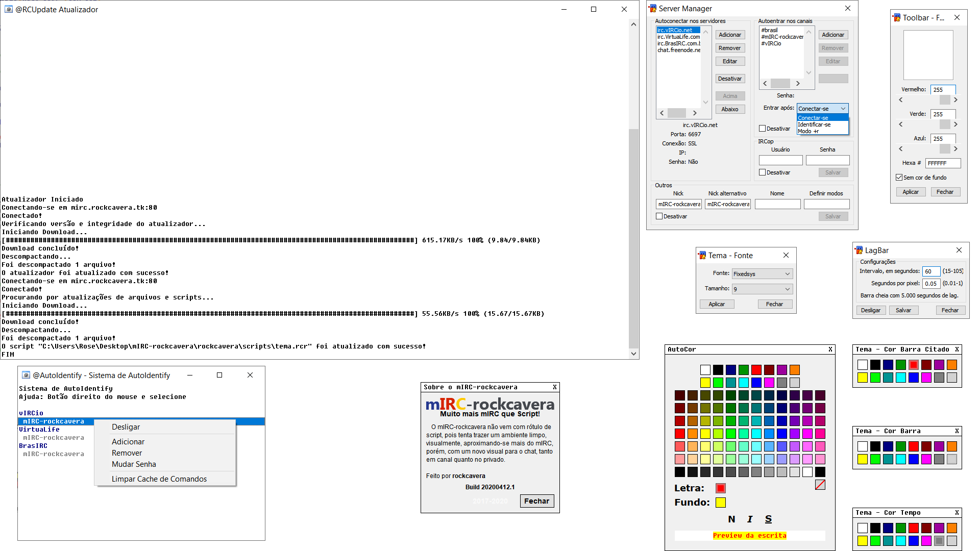Image resolution: width=980 pixels, height=551 pixels.
Task: Click the mIRC icon in the LagBar title bar
Action: 859,251
